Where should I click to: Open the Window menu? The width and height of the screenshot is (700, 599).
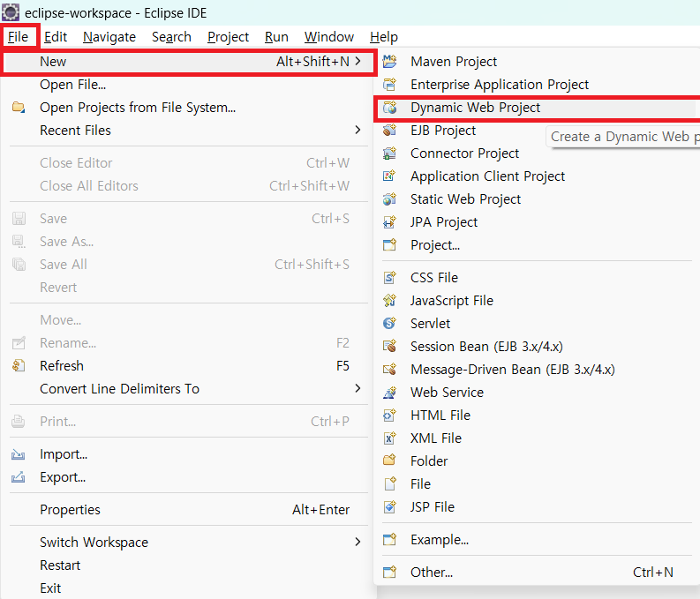tap(329, 36)
